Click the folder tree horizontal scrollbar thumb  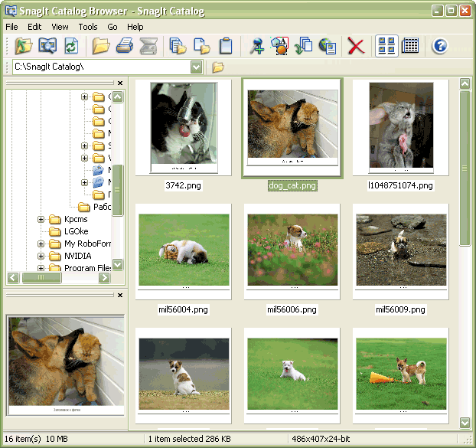tap(41, 277)
